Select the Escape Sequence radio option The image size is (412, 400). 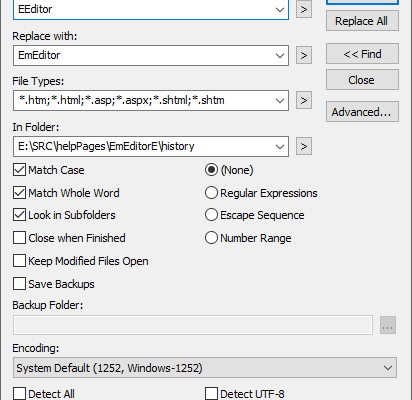211,215
